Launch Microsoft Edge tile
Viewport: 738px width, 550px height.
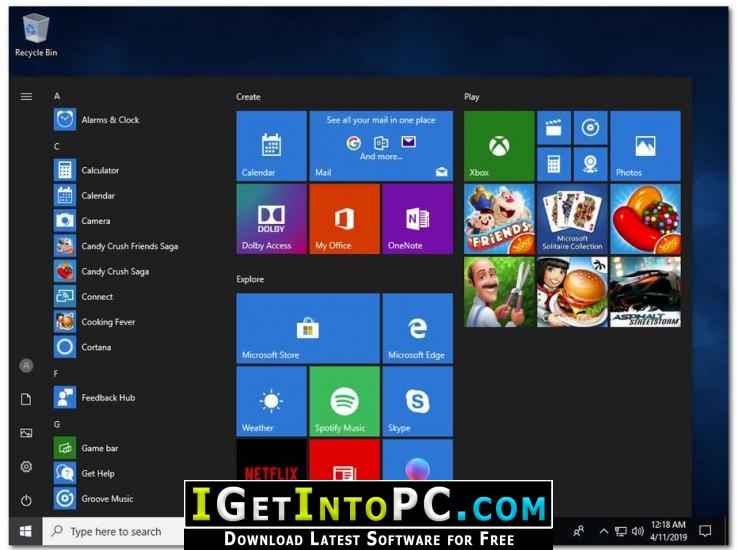coord(418,328)
